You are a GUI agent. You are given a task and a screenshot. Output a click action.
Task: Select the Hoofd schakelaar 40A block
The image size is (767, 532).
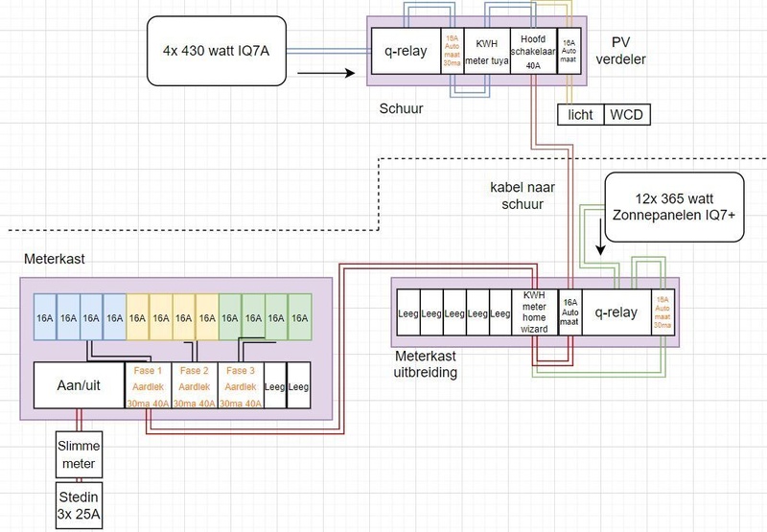point(533,51)
